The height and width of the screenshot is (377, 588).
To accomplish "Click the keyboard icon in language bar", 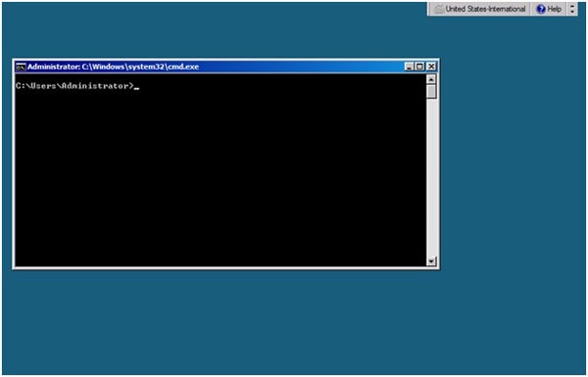I will [438, 10].
